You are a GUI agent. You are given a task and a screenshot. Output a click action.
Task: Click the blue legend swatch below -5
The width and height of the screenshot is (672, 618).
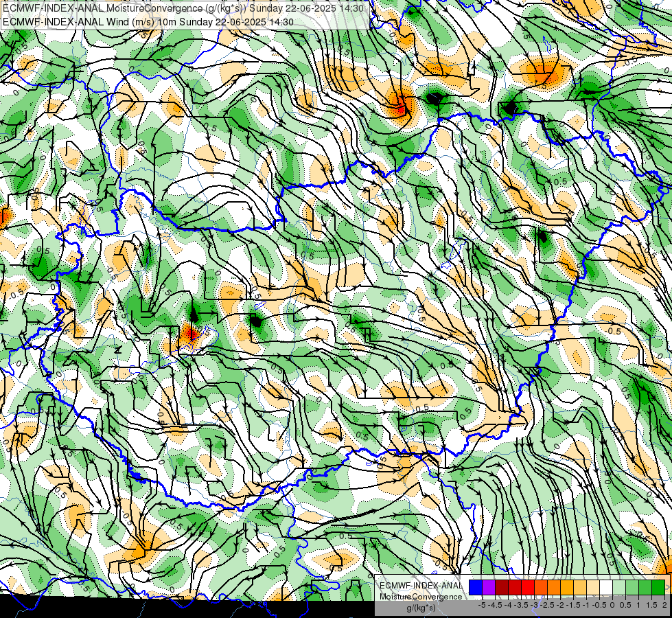click(x=476, y=587)
